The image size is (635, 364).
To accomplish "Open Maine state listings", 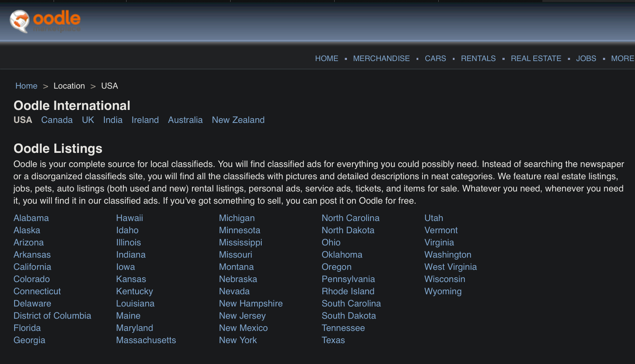I will point(128,316).
